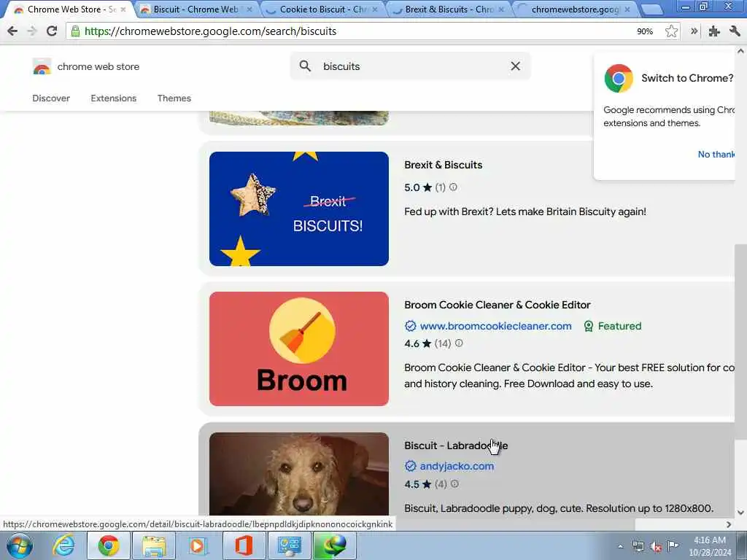Reload the page with the refresh icon
Viewport: 747px width, 560px height.
[x=52, y=31]
